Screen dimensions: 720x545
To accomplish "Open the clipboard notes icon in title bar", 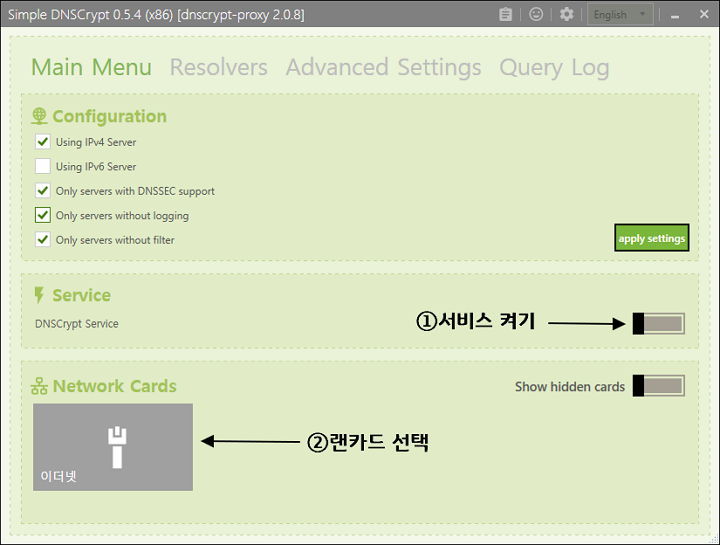I will pyautogui.click(x=505, y=15).
